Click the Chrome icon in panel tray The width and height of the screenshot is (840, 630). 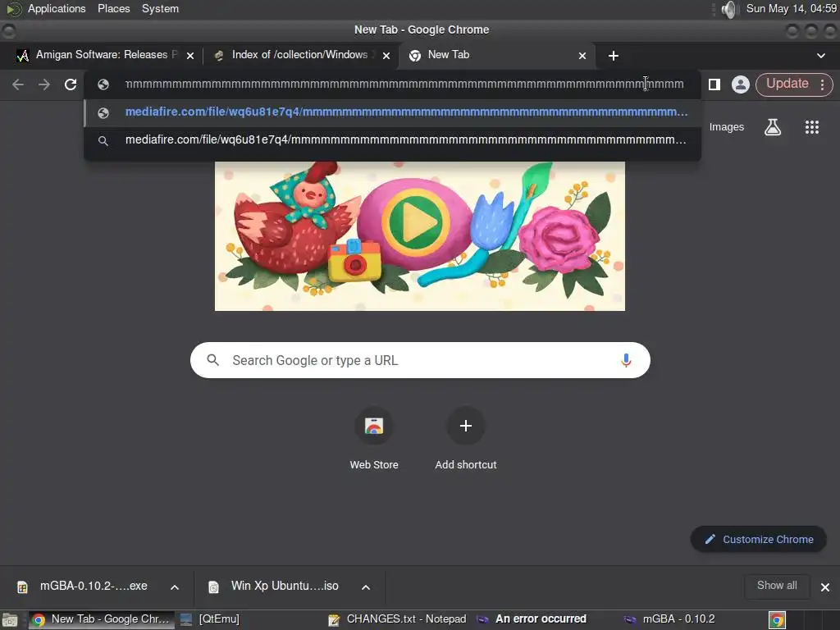pyautogui.click(x=778, y=620)
